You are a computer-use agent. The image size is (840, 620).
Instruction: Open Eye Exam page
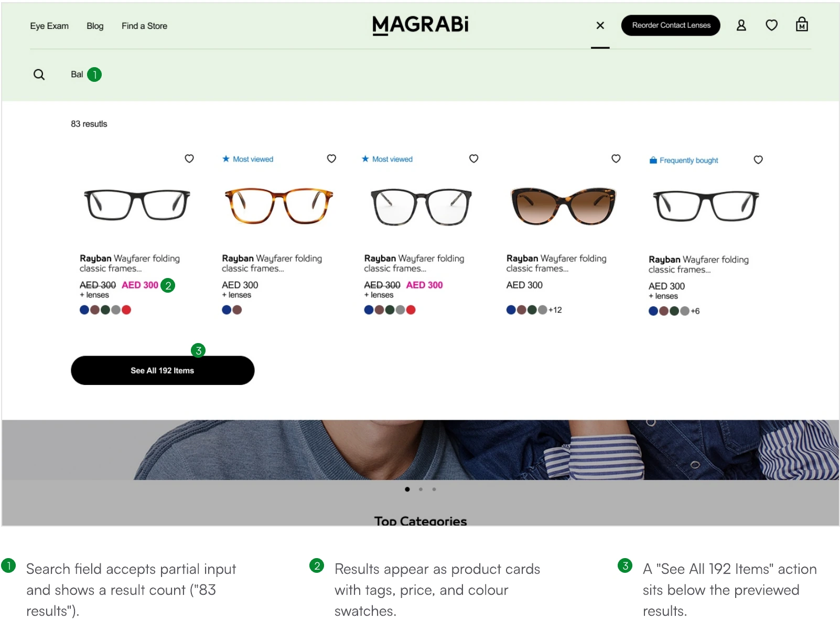pyautogui.click(x=49, y=26)
